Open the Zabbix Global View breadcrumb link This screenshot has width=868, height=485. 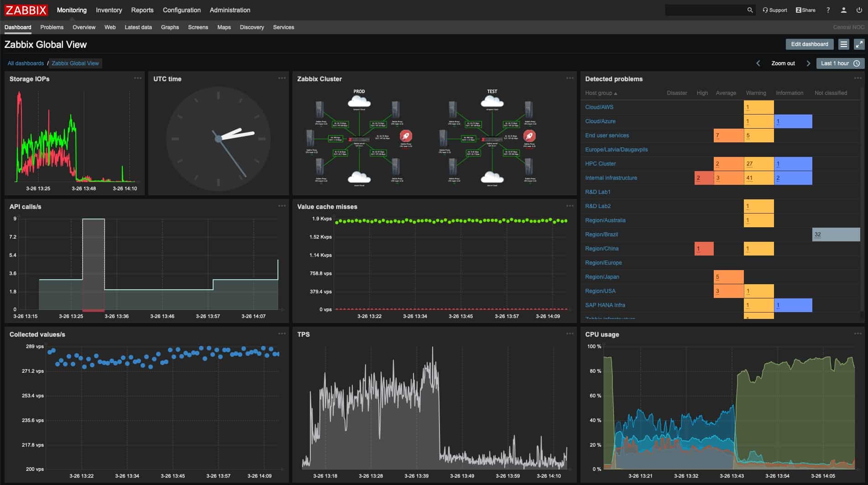pos(75,63)
